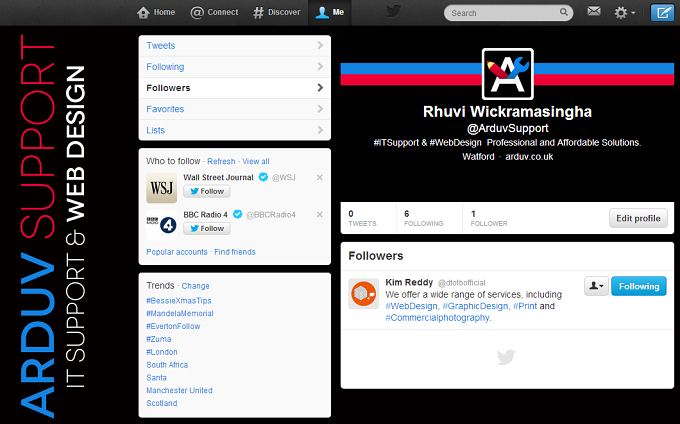Open the Me profile tab
This screenshot has height=424, width=680.
pyautogui.click(x=330, y=13)
